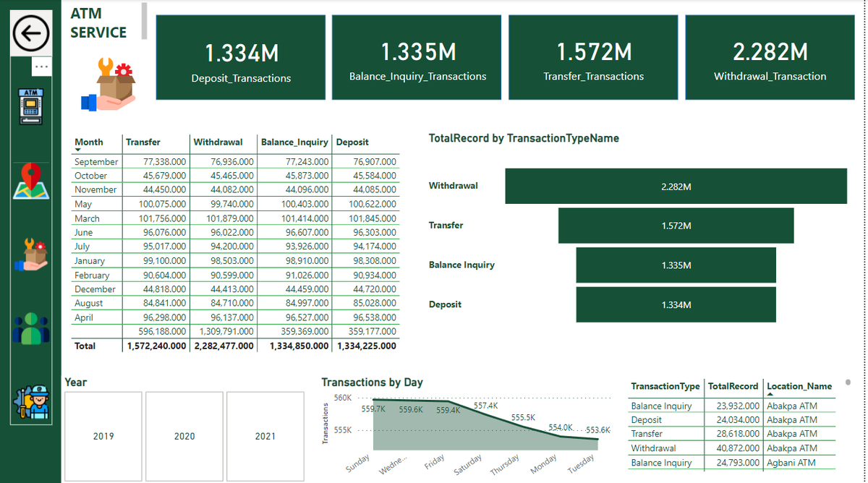Select the August month row

click(x=235, y=303)
